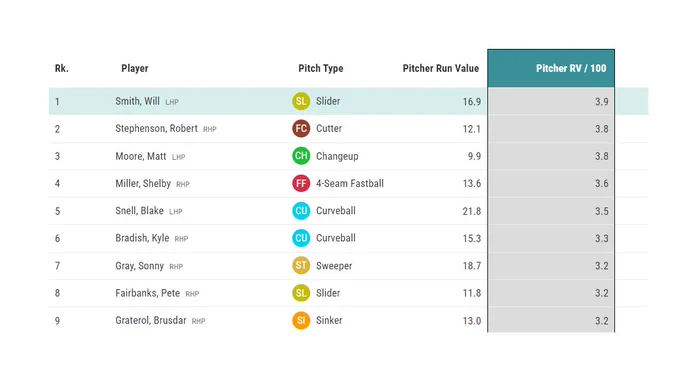Click the Rk. column header

click(x=62, y=69)
